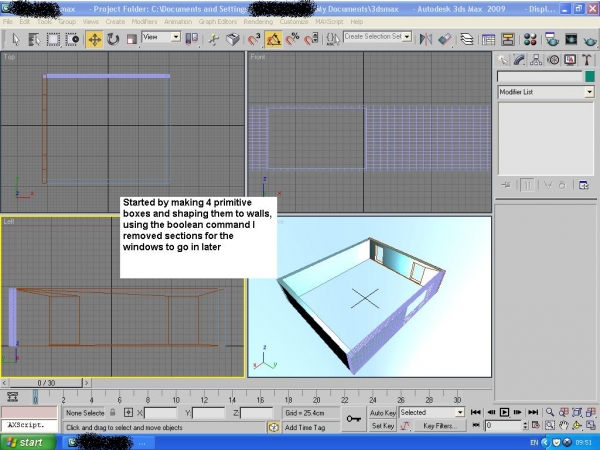The height and width of the screenshot is (450, 600).
Task: Open Rendered Frame Window icon
Action: point(571,39)
